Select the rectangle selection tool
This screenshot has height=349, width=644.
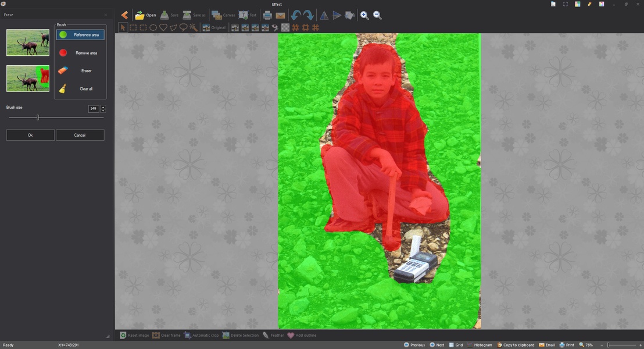[x=133, y=27]
